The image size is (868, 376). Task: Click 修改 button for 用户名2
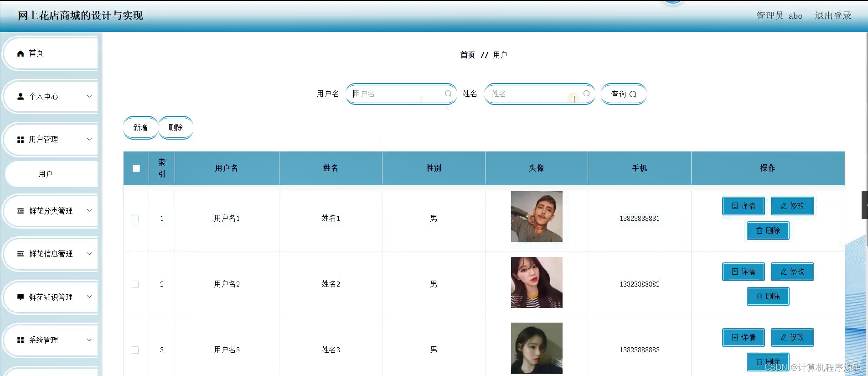click(x=792, y=272)
